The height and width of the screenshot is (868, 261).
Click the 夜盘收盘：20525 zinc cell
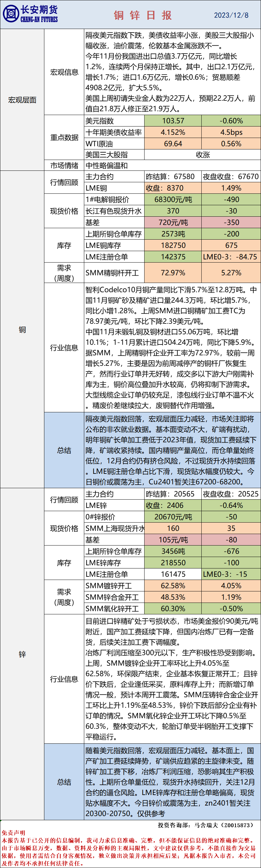tap(231, 494)
